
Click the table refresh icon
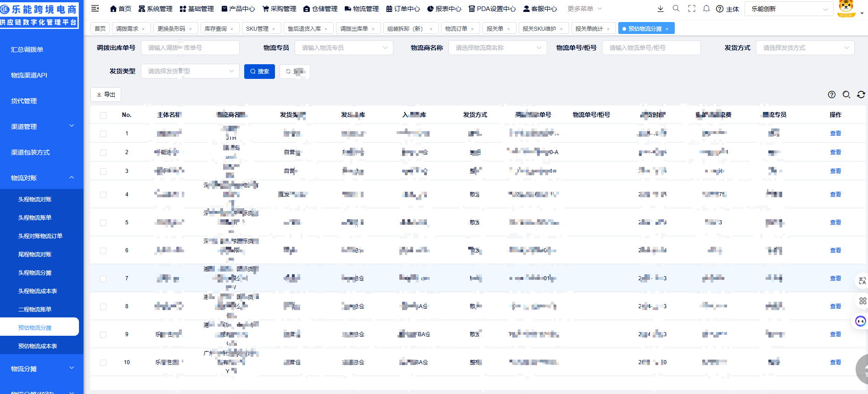coord(861,94)
